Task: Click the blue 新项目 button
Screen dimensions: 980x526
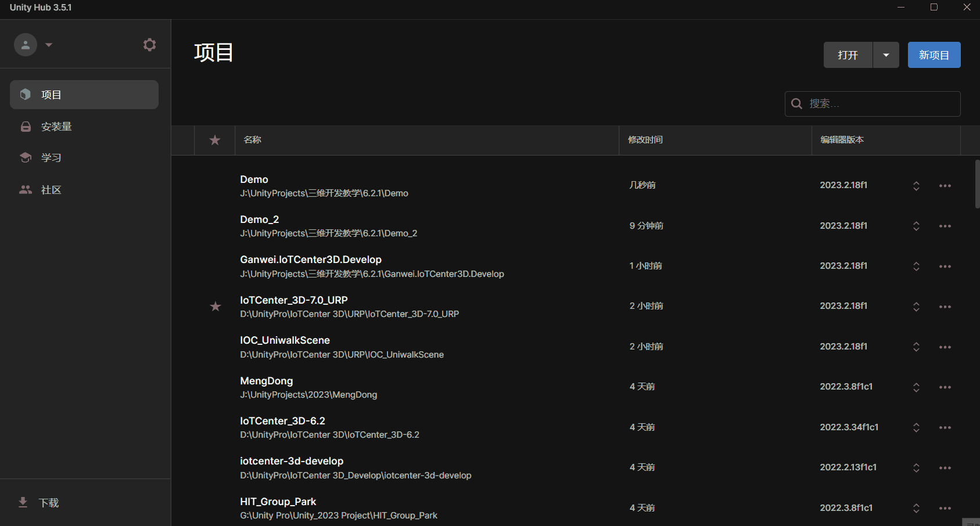Action: 934,55
